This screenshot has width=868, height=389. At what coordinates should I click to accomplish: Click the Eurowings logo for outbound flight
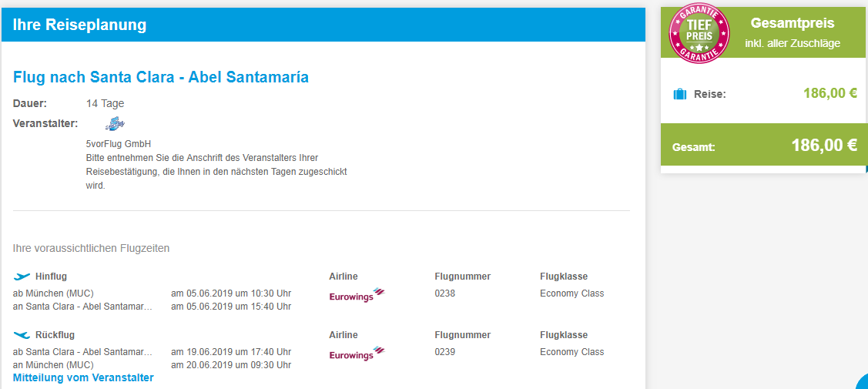(357, 296)
